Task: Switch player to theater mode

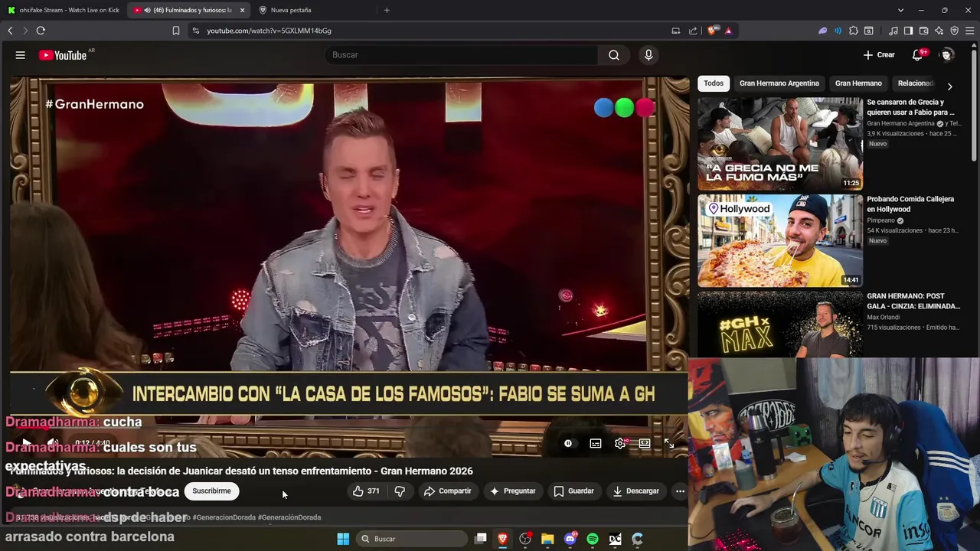Action: [645, 443]
